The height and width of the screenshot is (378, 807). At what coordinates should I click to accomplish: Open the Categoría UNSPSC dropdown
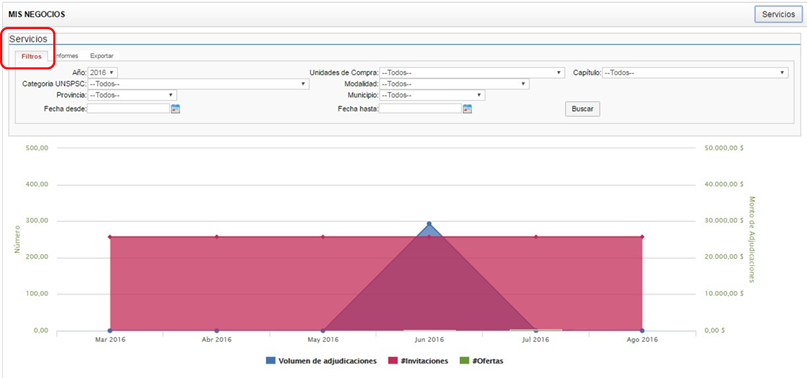[199, 84]
